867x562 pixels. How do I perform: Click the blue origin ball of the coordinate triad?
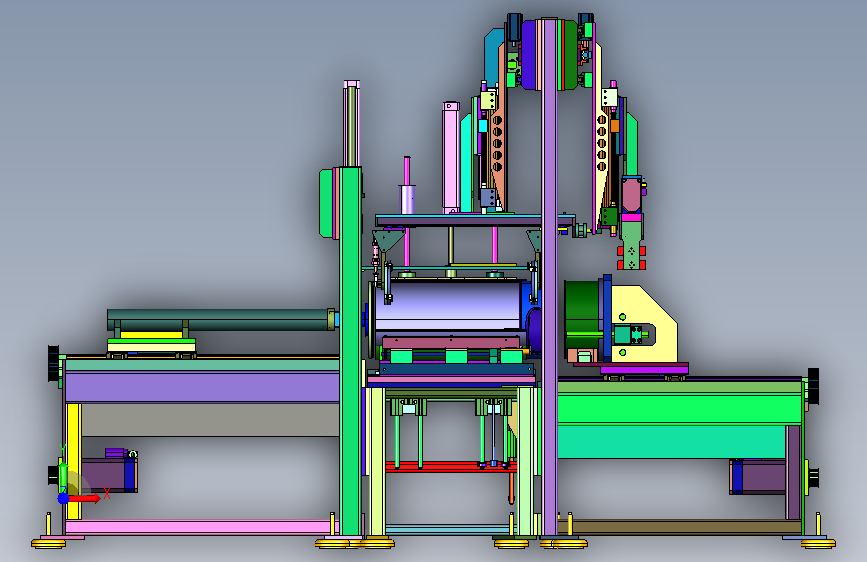tap(63, 498)
